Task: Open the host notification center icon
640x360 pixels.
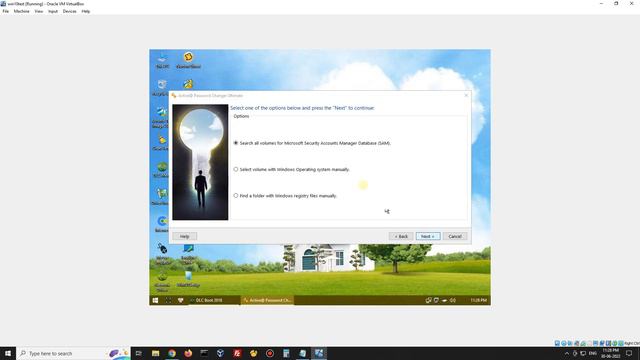Action: tap(629, 353)
